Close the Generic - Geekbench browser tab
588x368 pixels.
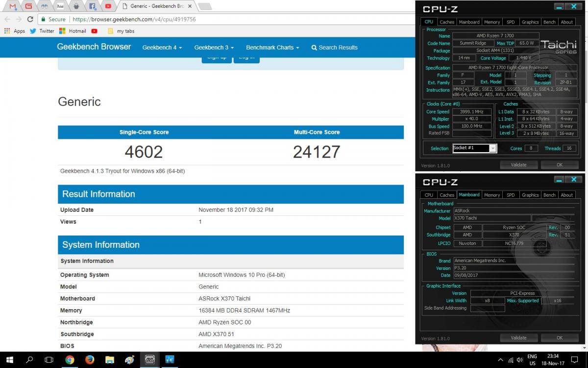(x=189, y=6)
